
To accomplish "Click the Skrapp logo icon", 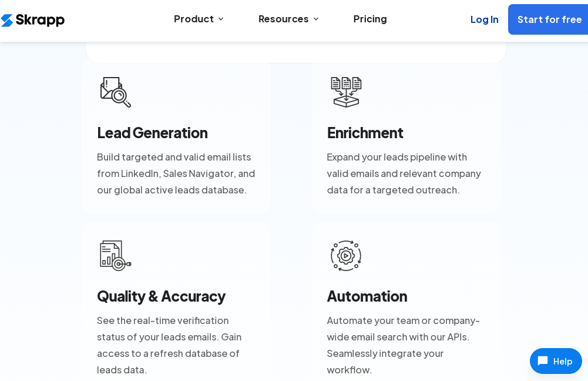I will tap(7, 20).
